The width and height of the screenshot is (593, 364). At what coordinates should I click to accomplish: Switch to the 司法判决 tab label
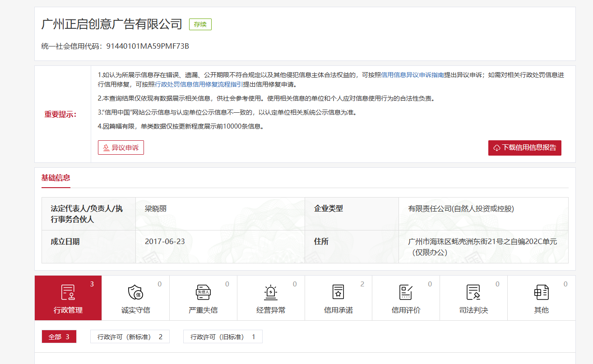tap(473, 310)
